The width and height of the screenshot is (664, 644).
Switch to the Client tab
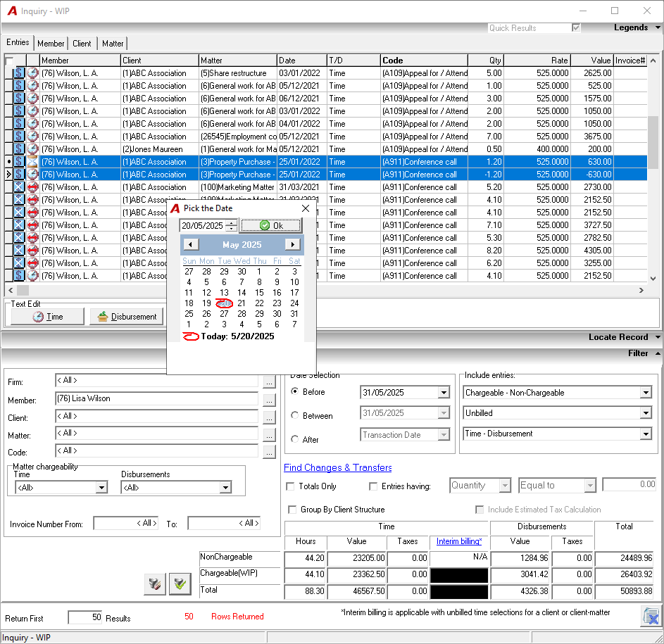click(82, 44)
